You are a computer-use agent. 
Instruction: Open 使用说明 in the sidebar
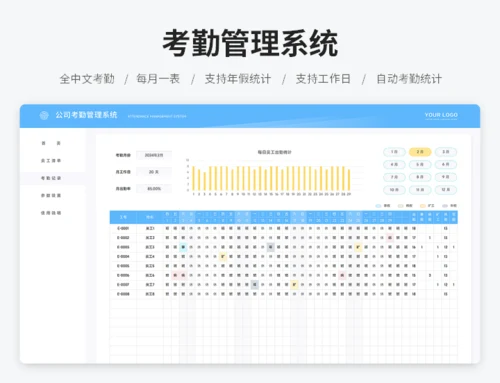coord(51,213)
